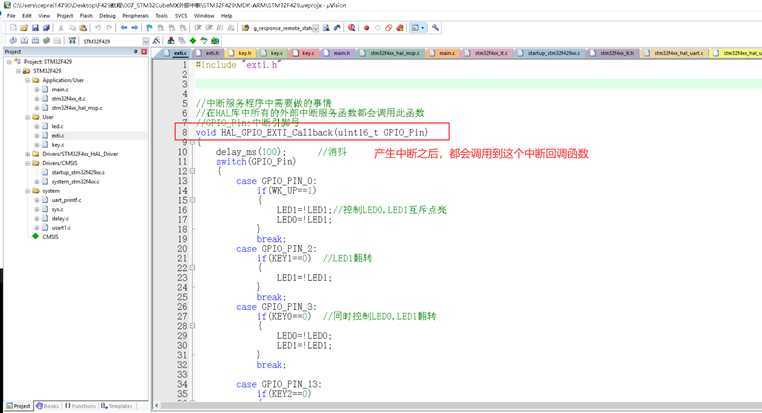The width and height of the screenshot is (762, 413).
Task: Create a new file from the toolbar
Action: tap(13, 28)
